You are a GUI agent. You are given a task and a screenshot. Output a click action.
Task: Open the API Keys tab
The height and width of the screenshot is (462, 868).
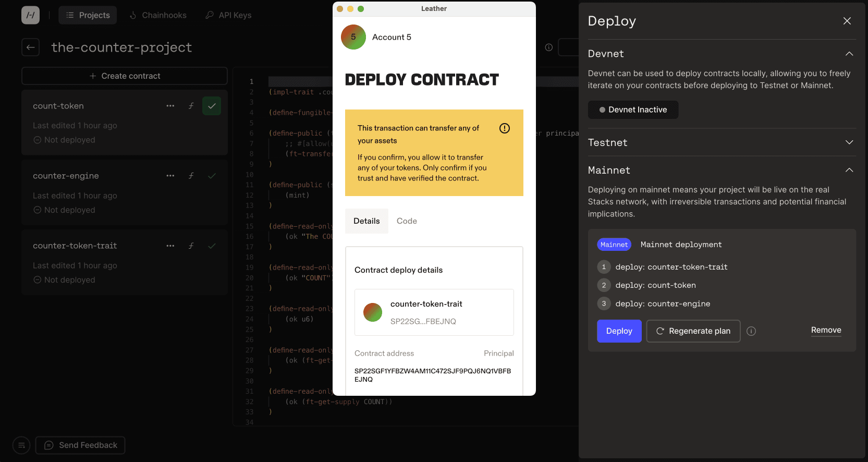(x=228, y=15)
